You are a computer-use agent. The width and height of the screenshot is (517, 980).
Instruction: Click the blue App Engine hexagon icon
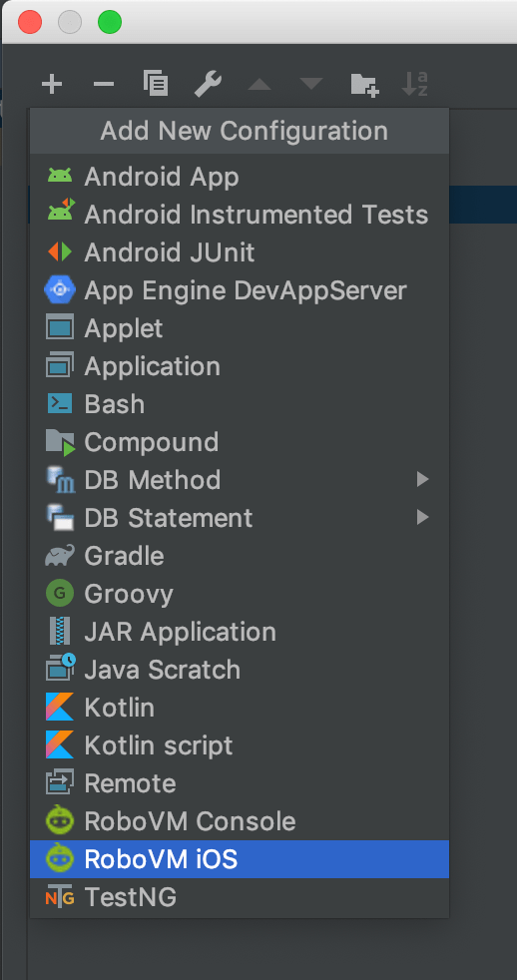tap(60, 290)
